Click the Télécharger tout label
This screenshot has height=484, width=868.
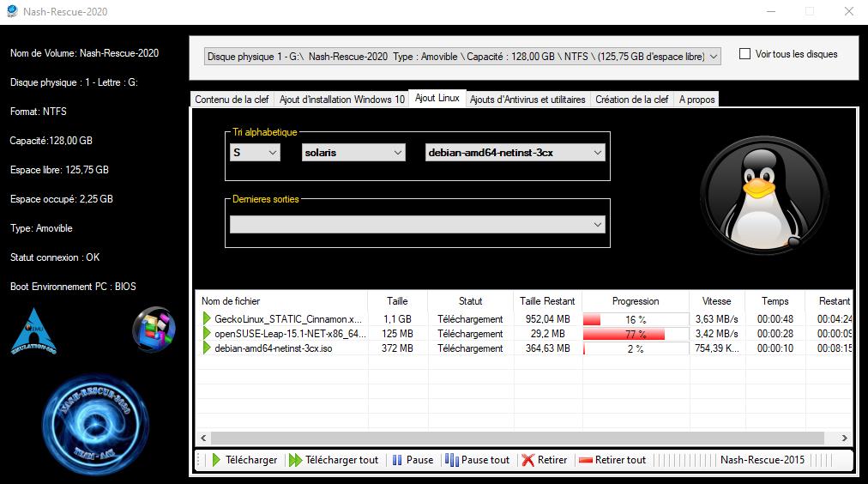(x=341, y=460)
